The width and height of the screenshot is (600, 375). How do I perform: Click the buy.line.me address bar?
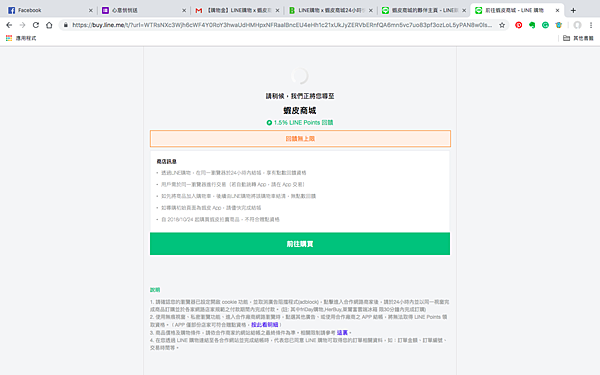click(282, 25)
